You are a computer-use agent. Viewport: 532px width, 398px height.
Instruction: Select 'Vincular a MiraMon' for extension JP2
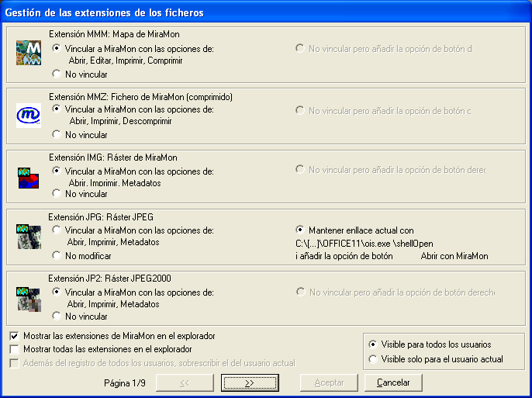[x=57, y=292]
